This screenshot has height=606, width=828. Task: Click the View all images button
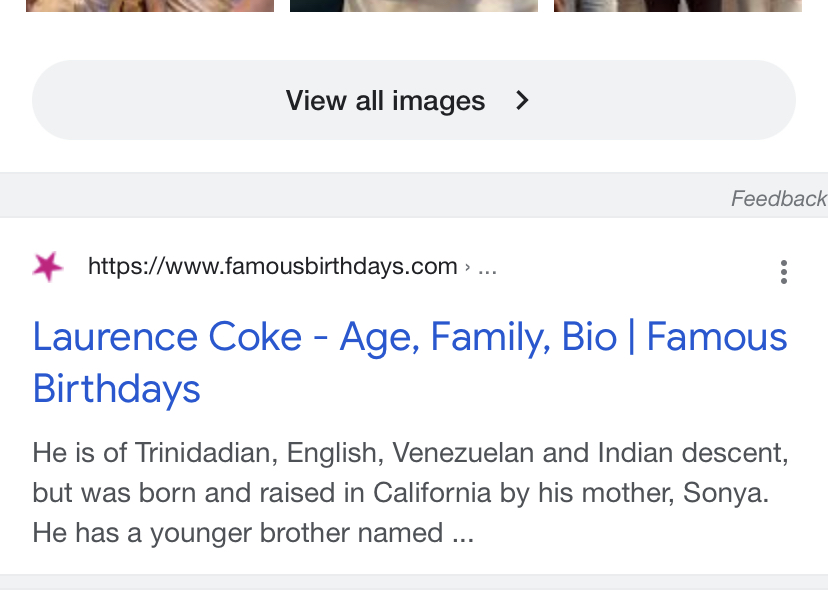pyautogui.click(x=414, y=100)
